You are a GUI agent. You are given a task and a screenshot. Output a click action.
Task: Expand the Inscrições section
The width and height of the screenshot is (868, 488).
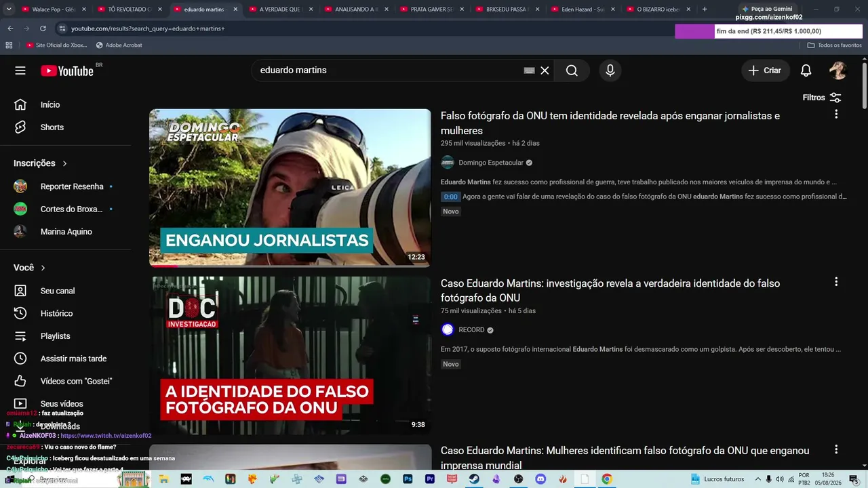(41, 163)
